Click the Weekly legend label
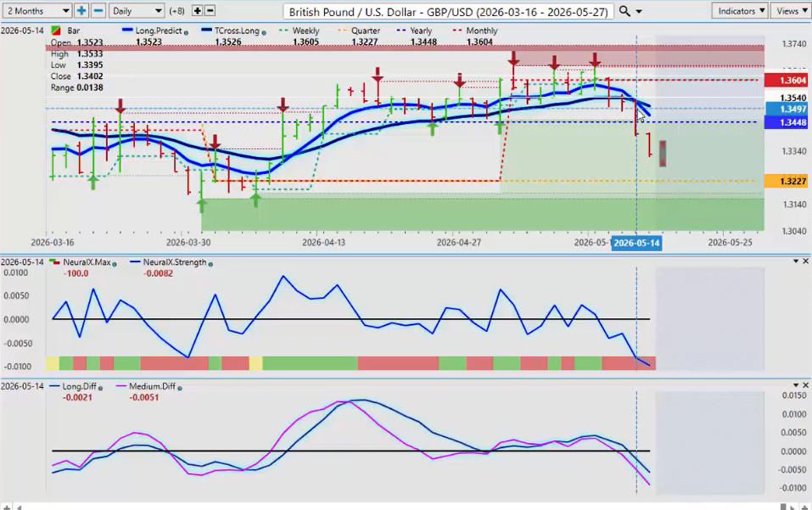Image resolution: width=812 pixels, height=510 pixels. (305, 31)
